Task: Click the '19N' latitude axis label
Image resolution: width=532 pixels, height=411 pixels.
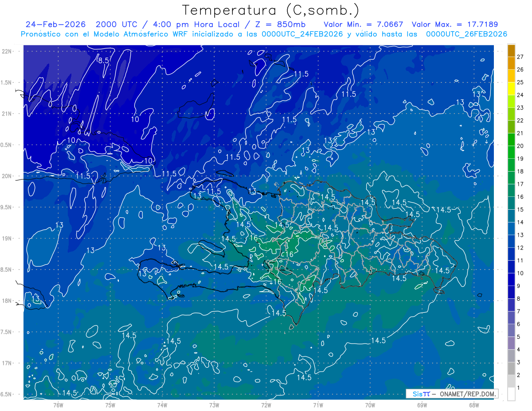Action: [7, 239]
